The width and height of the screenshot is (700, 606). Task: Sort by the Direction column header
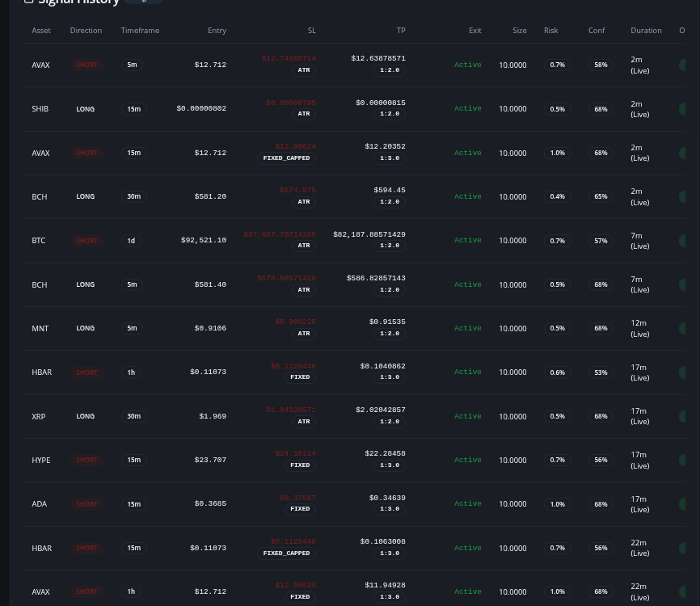86,31
